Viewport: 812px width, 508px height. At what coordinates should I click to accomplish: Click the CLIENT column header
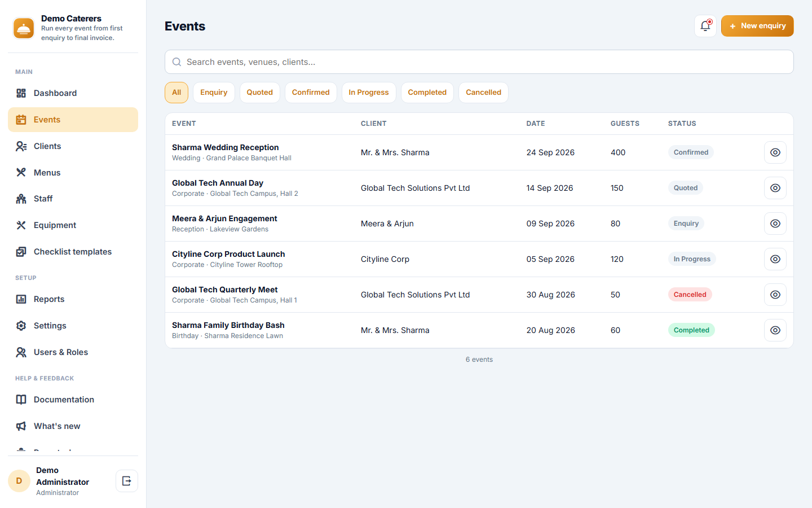coord(374,124)
